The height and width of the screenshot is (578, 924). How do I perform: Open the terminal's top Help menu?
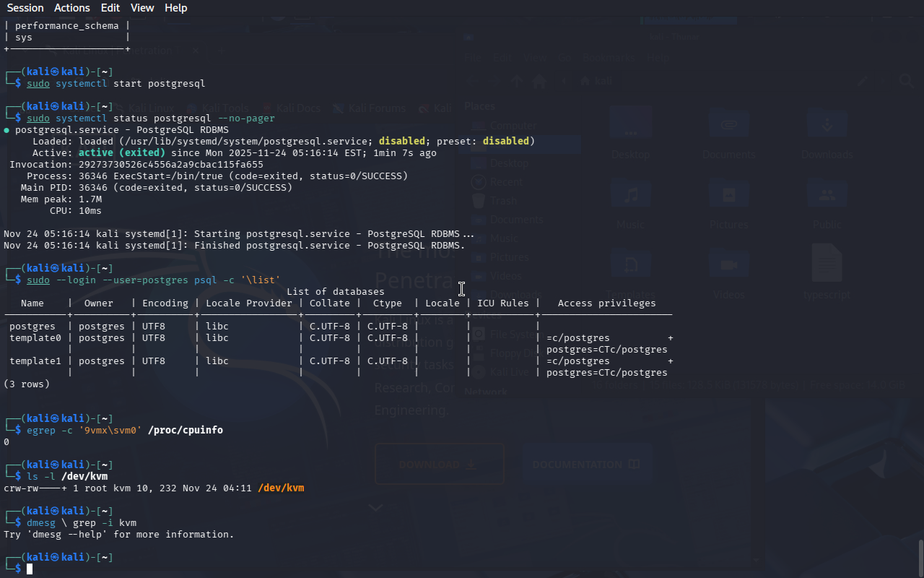175,8
